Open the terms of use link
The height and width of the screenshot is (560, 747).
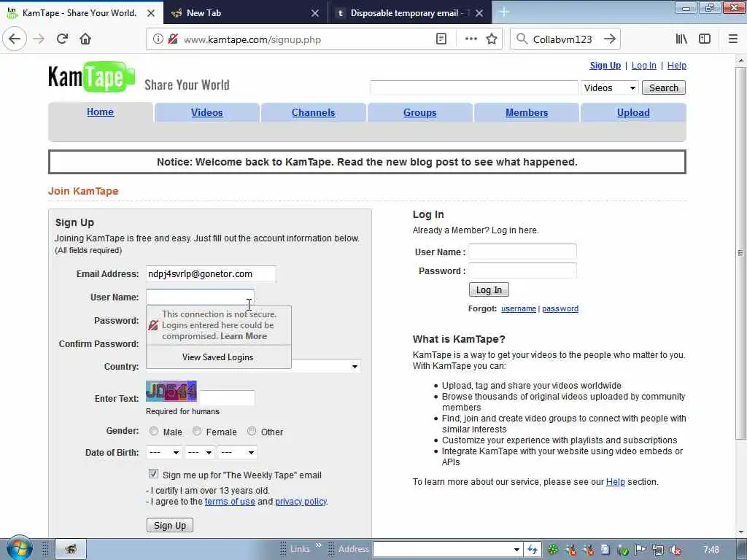230,502
